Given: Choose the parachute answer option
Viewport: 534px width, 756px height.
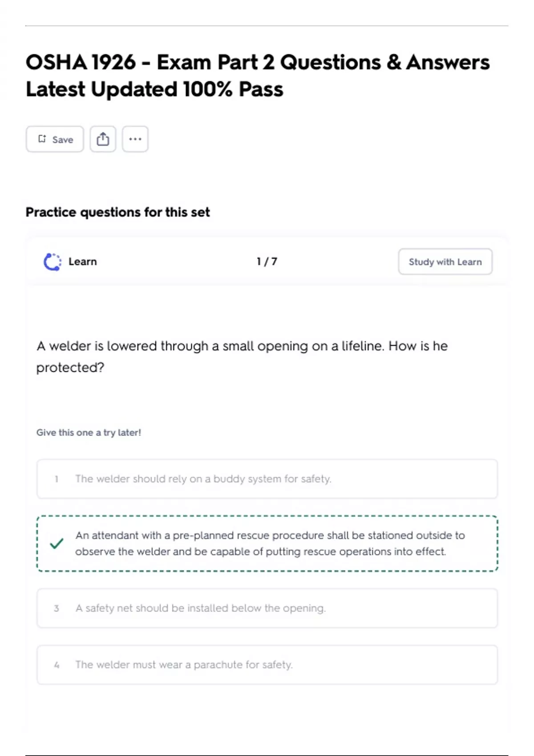Looking at the screenshot, I should click(267, 665).
